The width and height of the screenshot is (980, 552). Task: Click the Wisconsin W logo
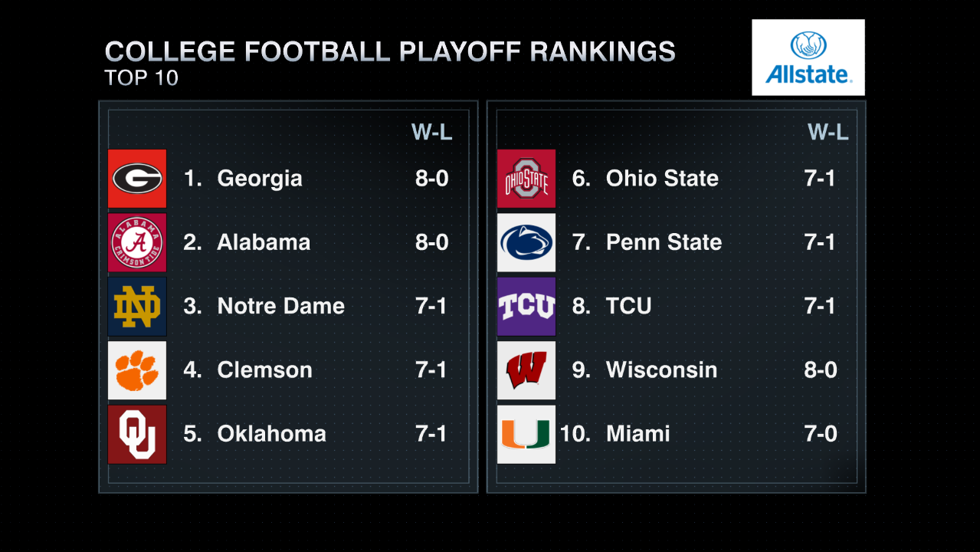coord(526,370)
